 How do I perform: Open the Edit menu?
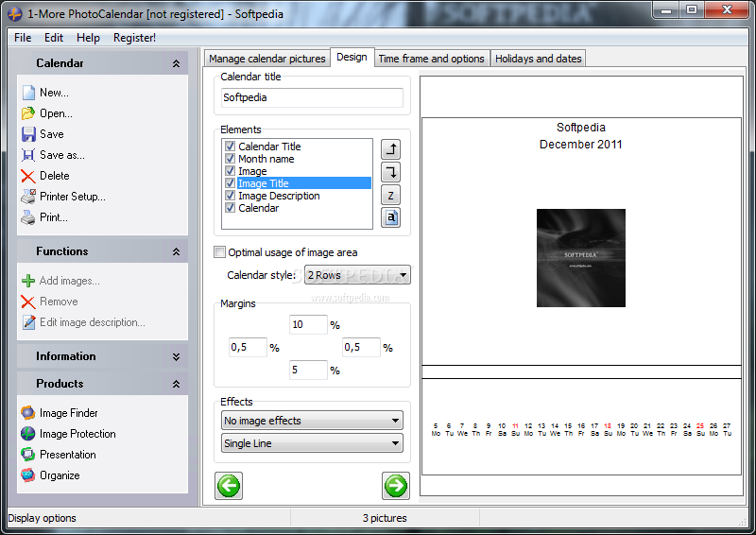(x=54, y=38)
